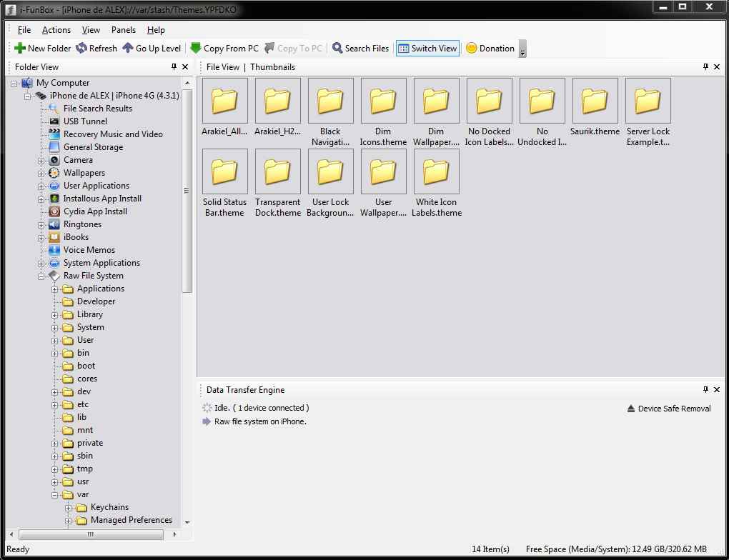The image size is (729, 560).
Task: Collapse the iPhone de ALEX device node
Action: [27, 96]
